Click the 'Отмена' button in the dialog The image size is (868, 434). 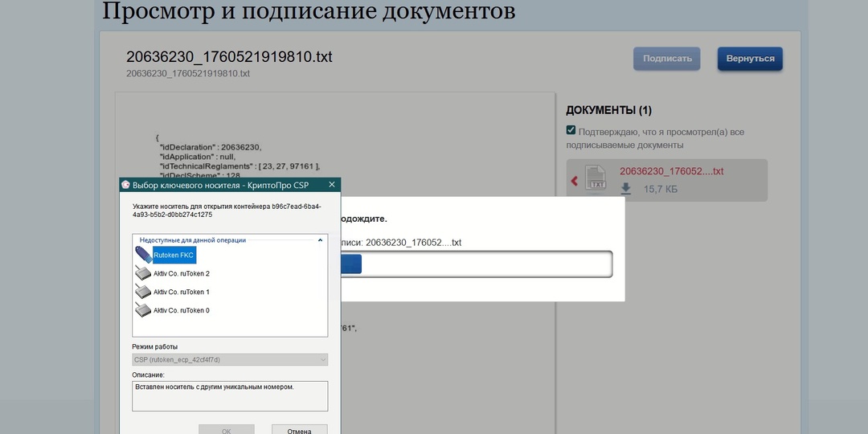tap(300, 431)
